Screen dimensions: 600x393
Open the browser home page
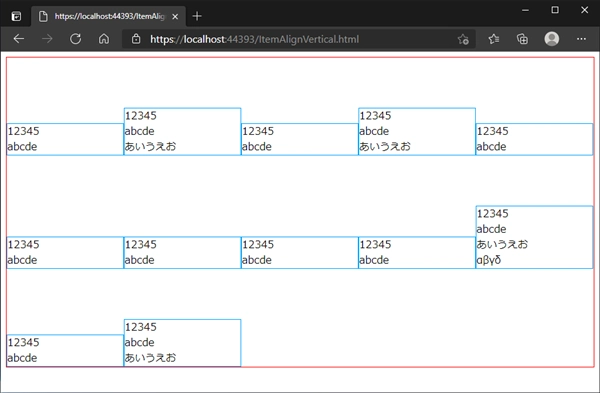click(x=104, y=39)
